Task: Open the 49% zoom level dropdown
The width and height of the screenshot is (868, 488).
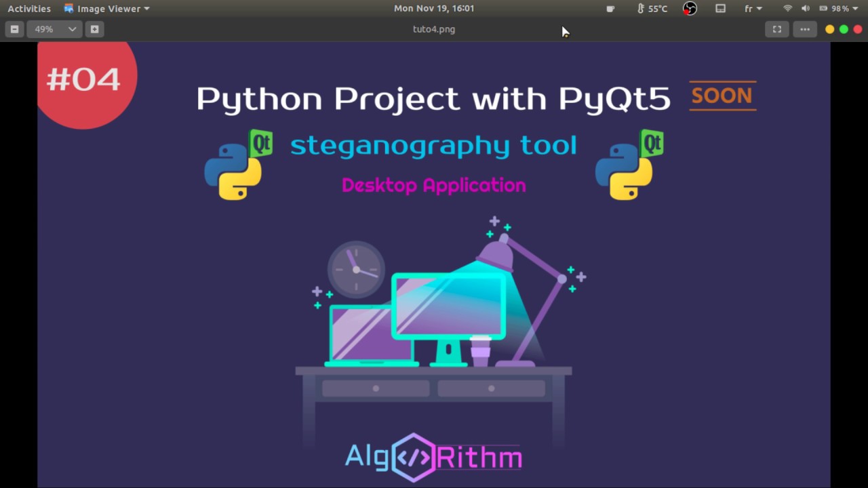Action: pos(55,29)
